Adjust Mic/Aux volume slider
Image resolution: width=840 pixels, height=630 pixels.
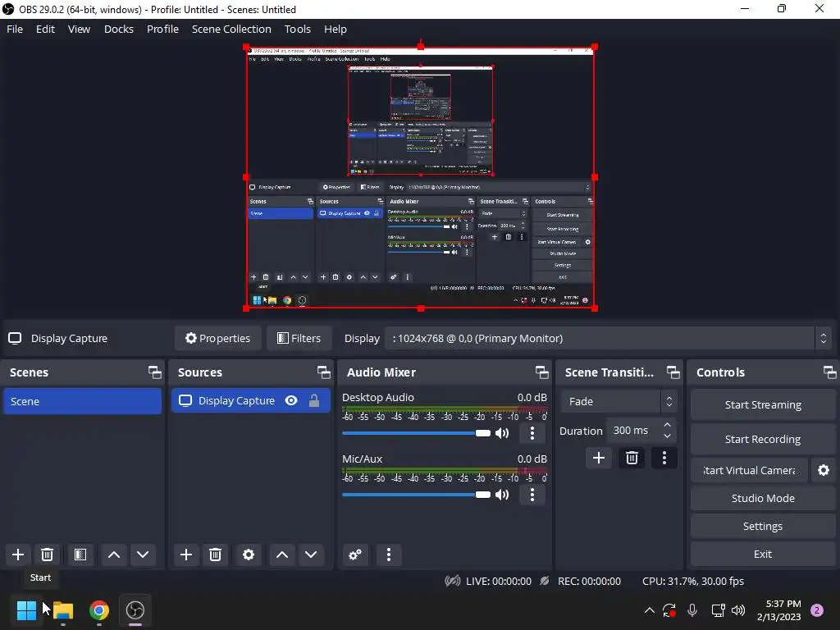tap(416, 495)
